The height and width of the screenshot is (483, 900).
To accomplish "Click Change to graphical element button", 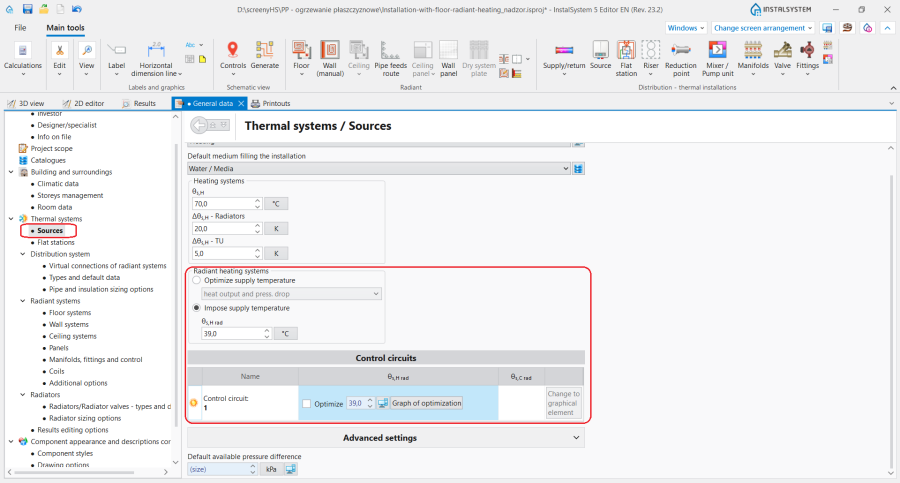I will tap(563, 403).
